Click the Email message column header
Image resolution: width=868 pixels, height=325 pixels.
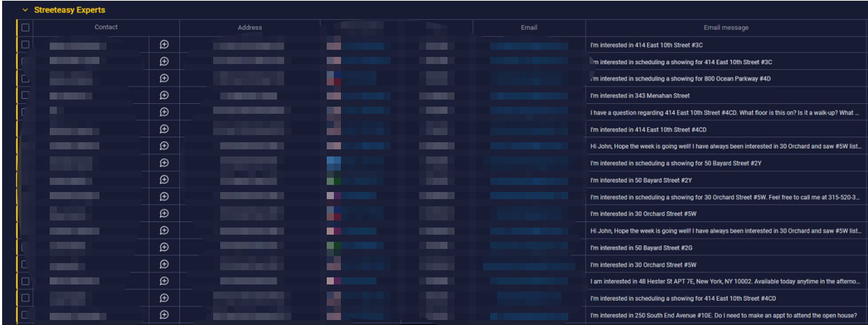(726, 28)
